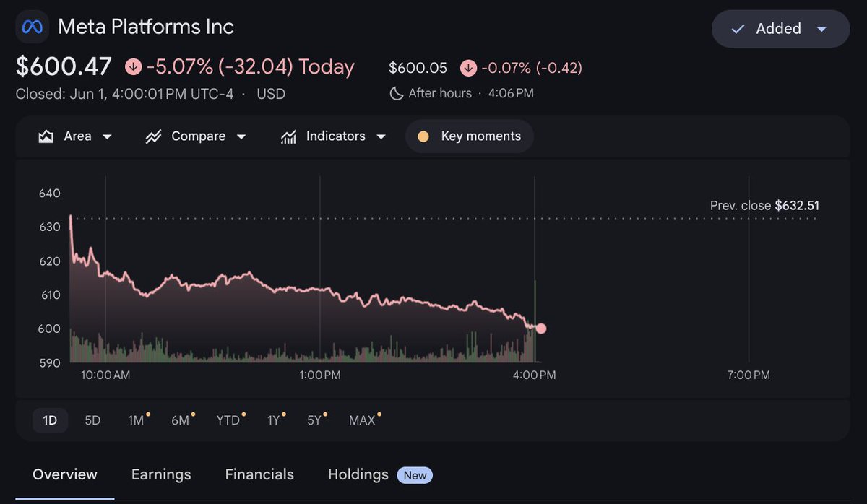Expand the Compare dropdown arrow
The image size is (867, 504).
click(x=241, y=136)
